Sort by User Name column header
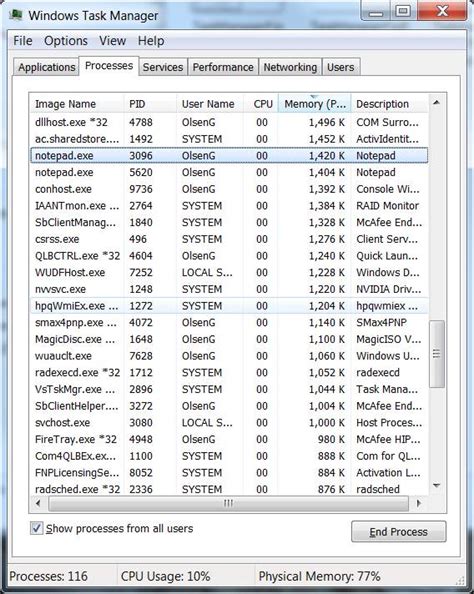The image size is (474, 594). [x=210, y=104]
